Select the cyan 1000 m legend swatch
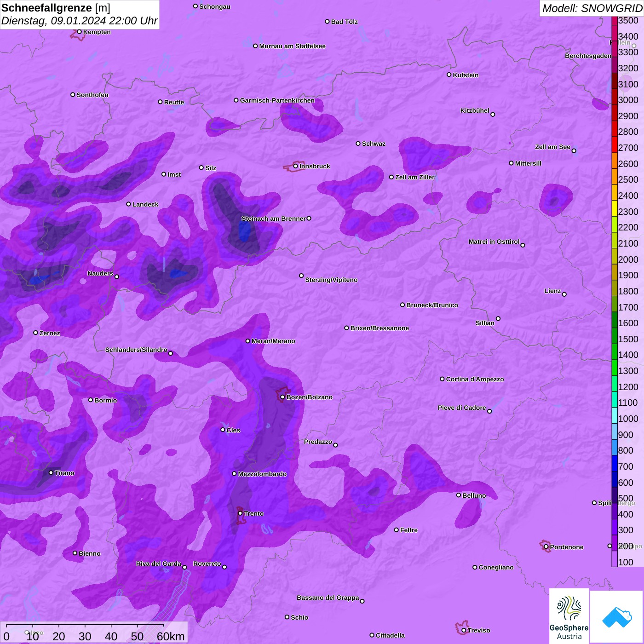Image resolution: width=644 pixels, height=644 pixels. pyautogui.click(x=615, y=415)
